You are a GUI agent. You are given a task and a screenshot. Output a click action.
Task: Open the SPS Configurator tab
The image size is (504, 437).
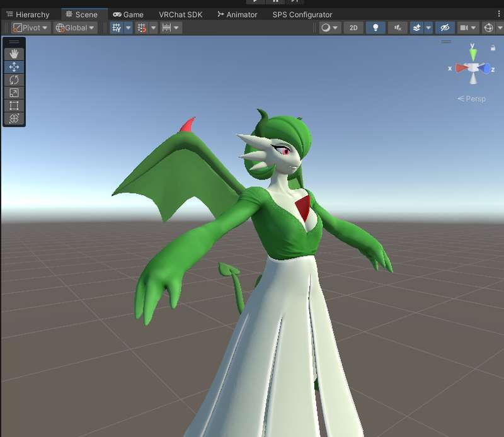click(302, 14)
